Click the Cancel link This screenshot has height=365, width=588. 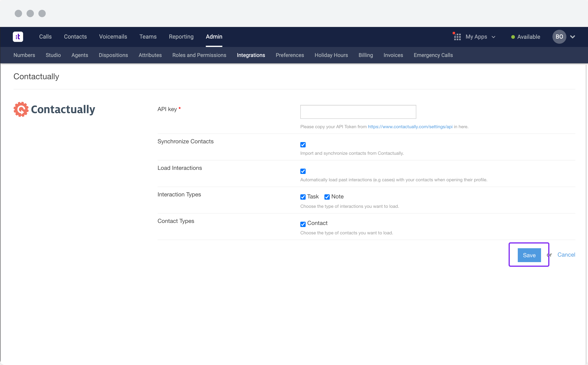(x=566, y=255)
